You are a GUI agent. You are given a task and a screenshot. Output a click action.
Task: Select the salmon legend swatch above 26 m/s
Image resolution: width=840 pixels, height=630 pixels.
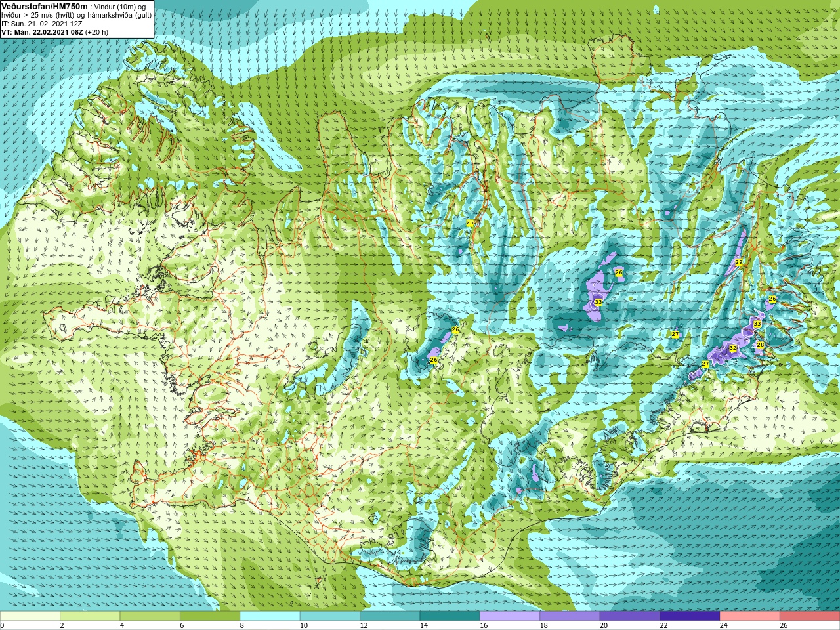click(810, 616)
